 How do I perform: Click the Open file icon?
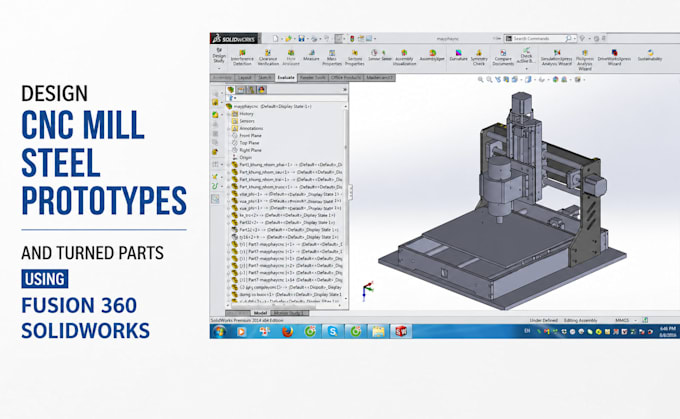click(288, 39)
